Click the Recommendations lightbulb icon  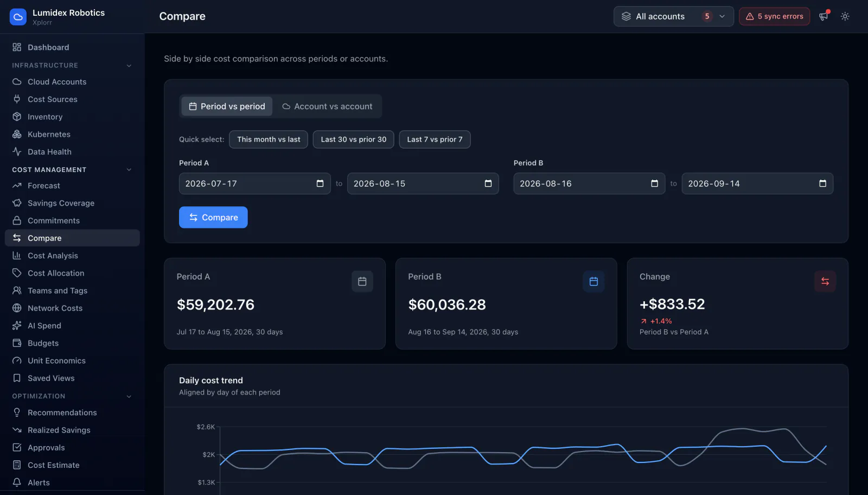[17, 412]
